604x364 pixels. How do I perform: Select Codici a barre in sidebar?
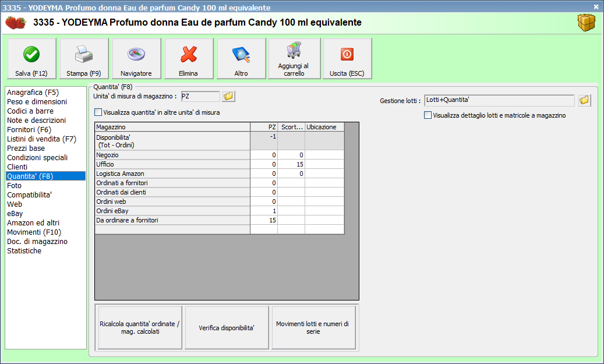click(45, 111)
